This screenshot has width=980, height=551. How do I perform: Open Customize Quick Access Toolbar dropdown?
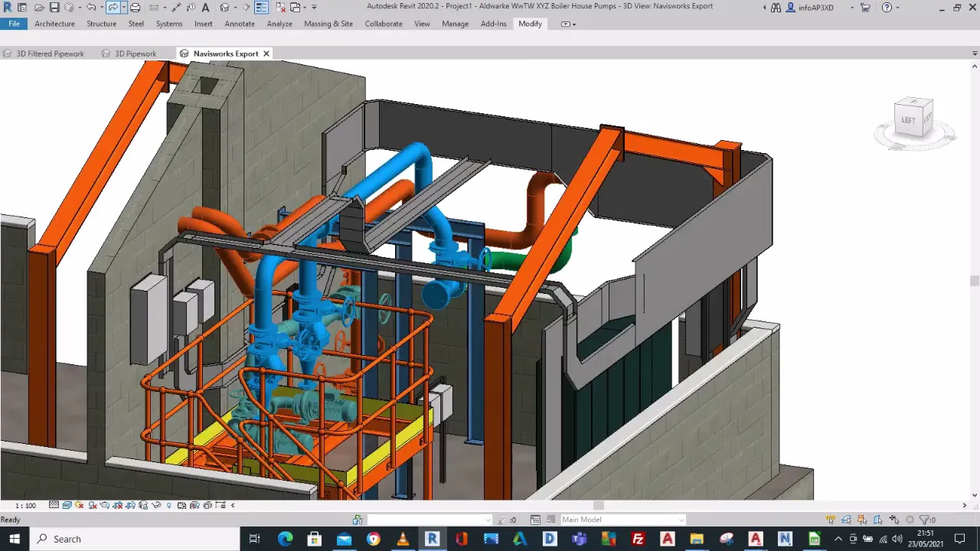coord(314,8)
